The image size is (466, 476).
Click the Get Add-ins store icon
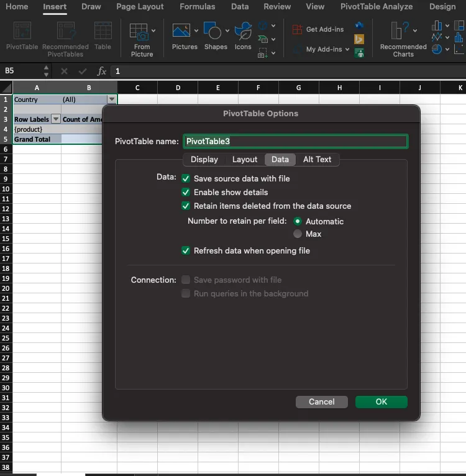[297, 29]
